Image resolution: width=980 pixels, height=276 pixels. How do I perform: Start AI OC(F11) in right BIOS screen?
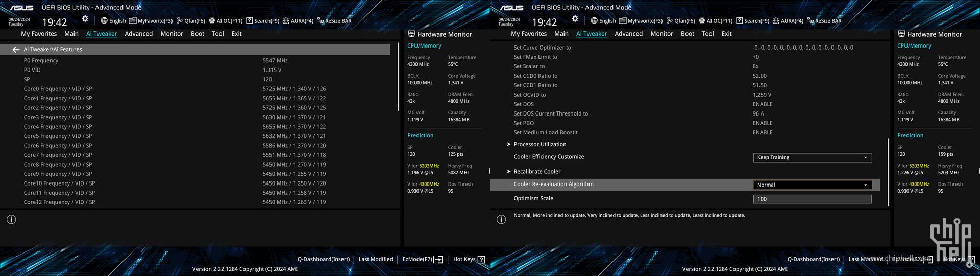click(x=716, y=21)
